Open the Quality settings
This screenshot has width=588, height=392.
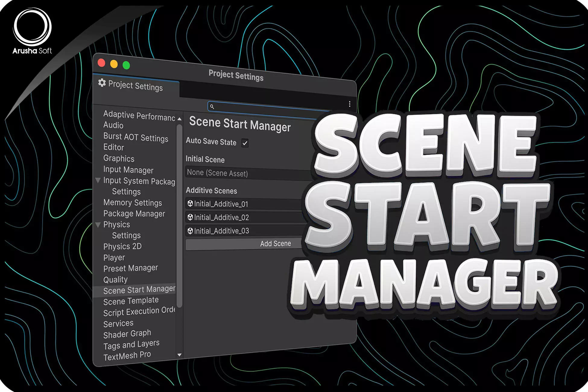pos(115,280)
